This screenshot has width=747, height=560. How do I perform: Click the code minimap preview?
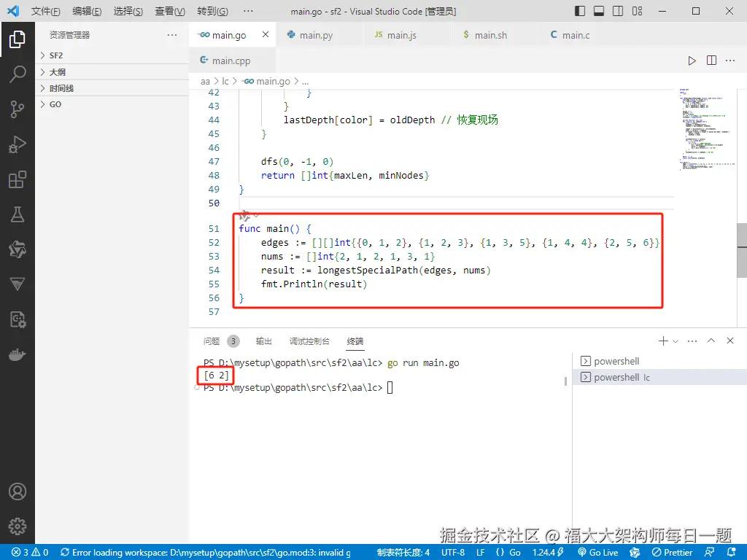tap(706, 128)
